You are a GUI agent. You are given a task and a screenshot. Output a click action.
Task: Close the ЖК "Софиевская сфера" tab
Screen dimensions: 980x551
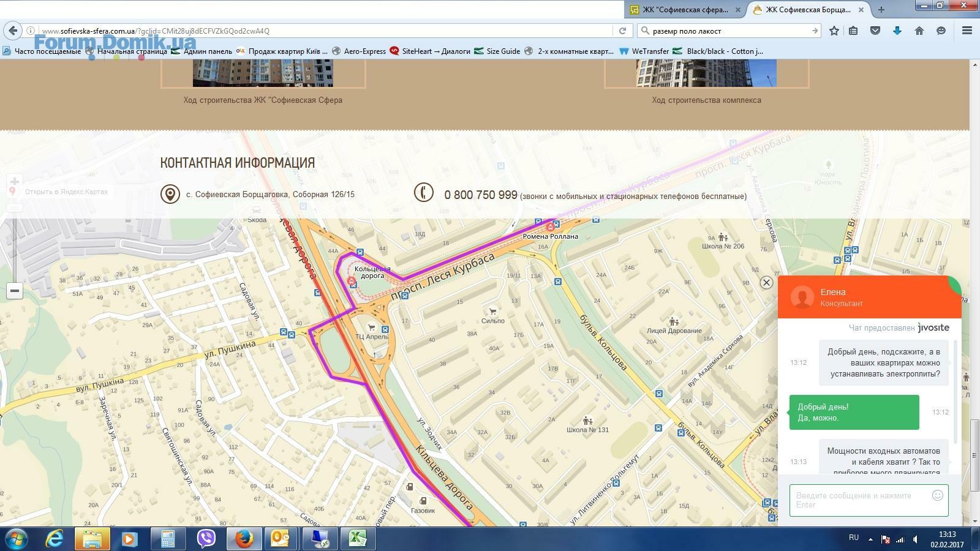[x=738, y=10]
